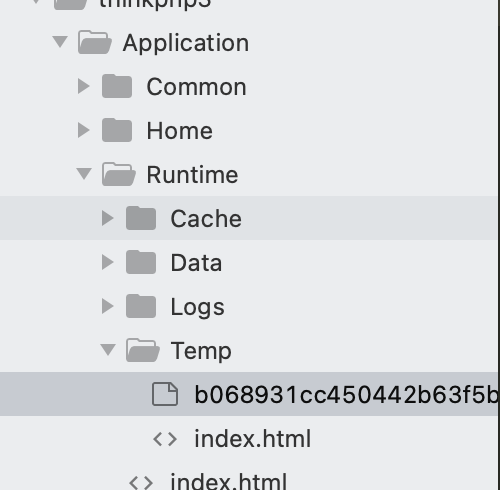Screen dimensions: 500x490
Task: Select the Temp folder label
Action: pyautogui.click(x=201, y=352)
